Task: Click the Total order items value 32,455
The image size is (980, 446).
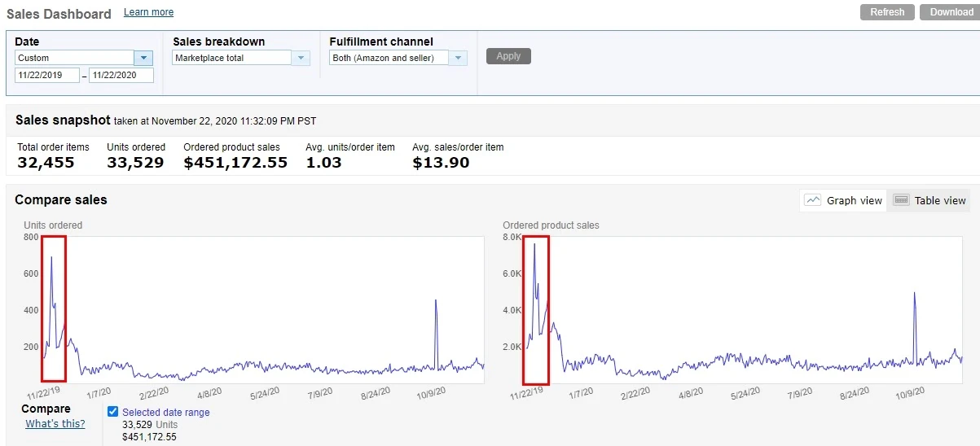Action: pos(46,163)
